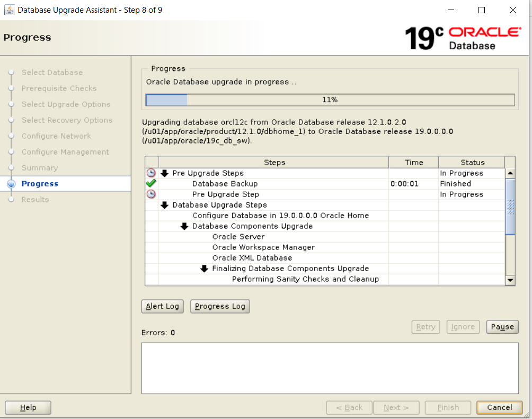The height and width of the screenshot is (419, 532).
Task: Pause the database upgrade
Action: [x=502, y=327]
